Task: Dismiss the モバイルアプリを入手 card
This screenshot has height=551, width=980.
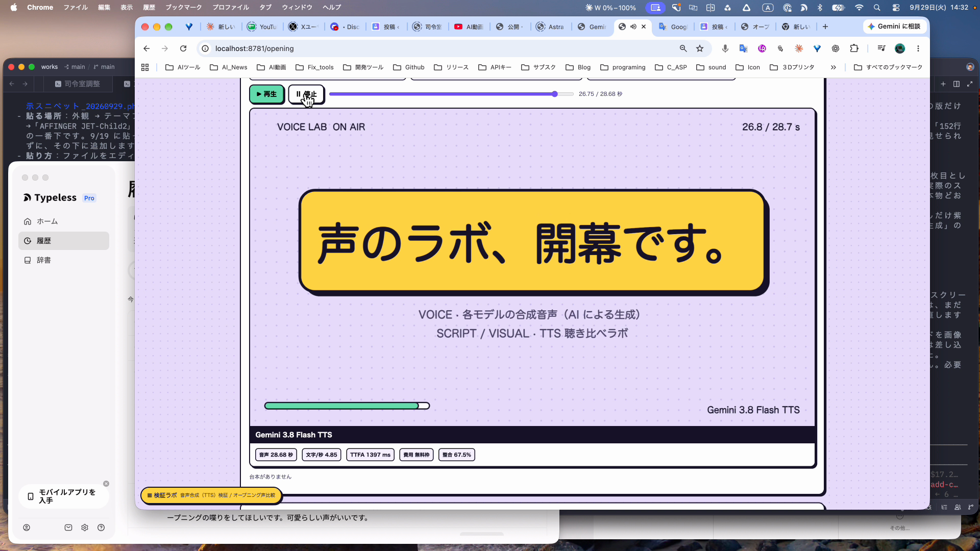Action: 106,484
